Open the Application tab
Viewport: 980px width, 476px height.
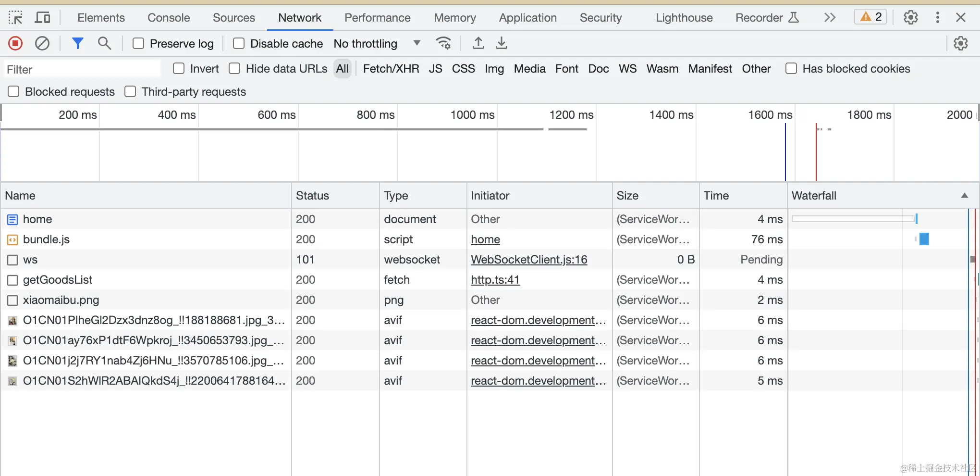point(527,18)
